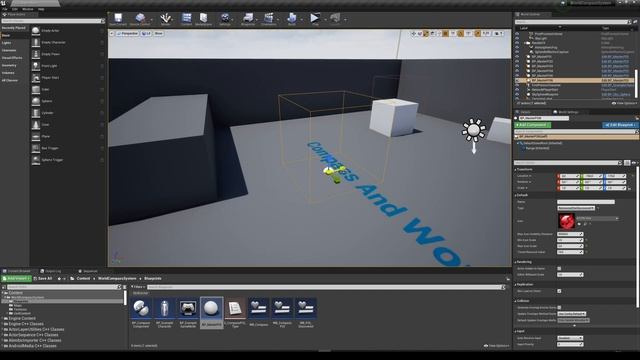The height and width of the screenshot is (360, 640).
Task: Click WorldCompassSystem in the content path
Action: (x=117, y=278)
